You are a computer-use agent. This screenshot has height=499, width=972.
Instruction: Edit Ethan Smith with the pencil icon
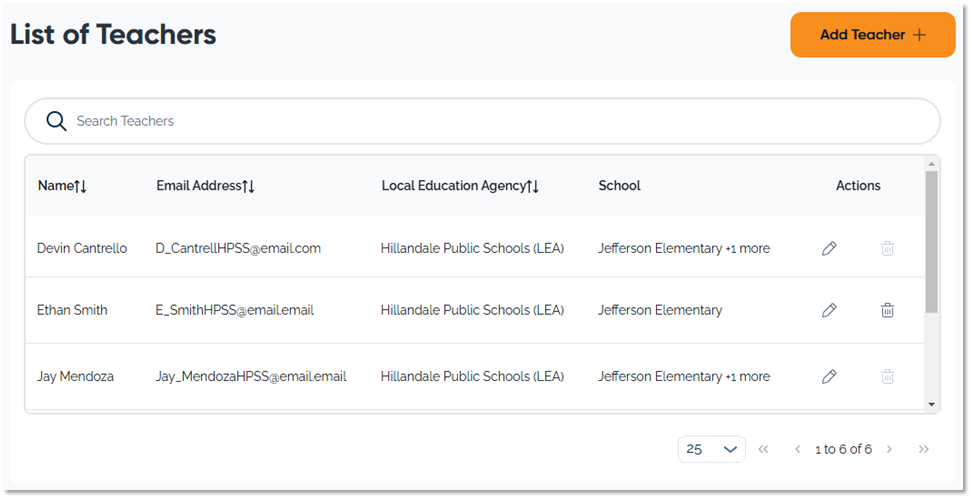click(x=829, y=310)
